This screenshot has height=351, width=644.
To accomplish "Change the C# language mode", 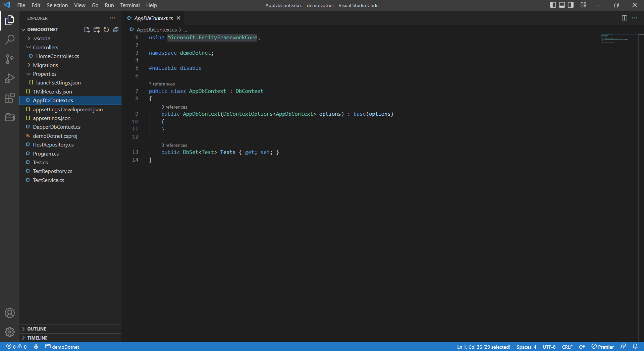I will coord(582,347).
